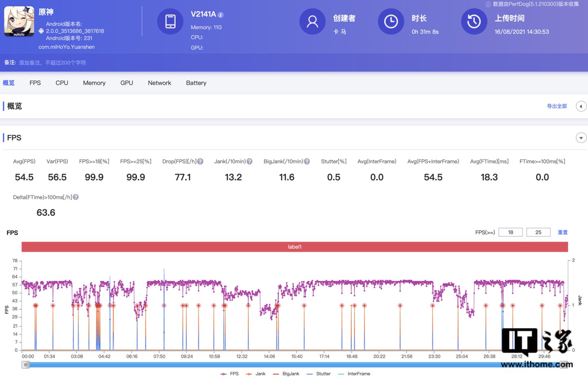The width and height of the screenshot is (588, 379).
Task: Toggle the Jank series in chart legend
Action: (x=256, y=374)
